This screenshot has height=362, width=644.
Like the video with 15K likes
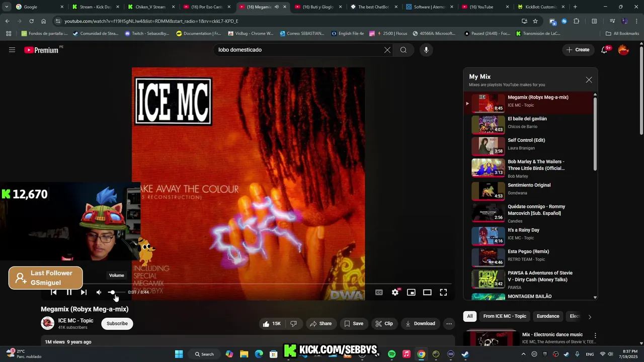click(271, 324)
